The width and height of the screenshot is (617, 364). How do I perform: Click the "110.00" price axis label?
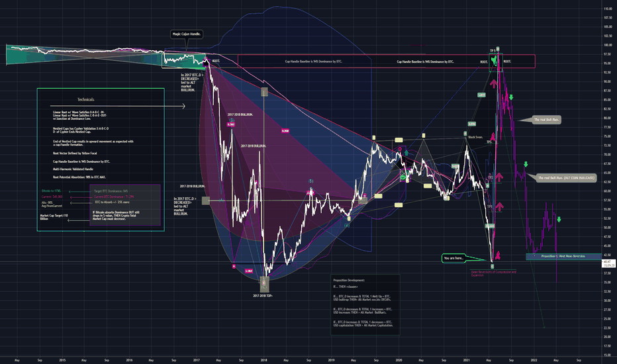pyautogui.click(x=608, y=9)
